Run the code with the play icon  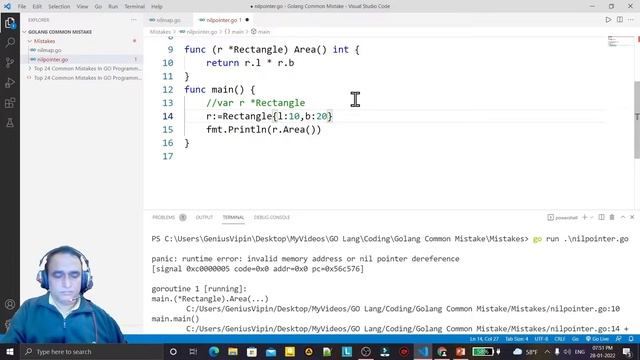(608, 20)
